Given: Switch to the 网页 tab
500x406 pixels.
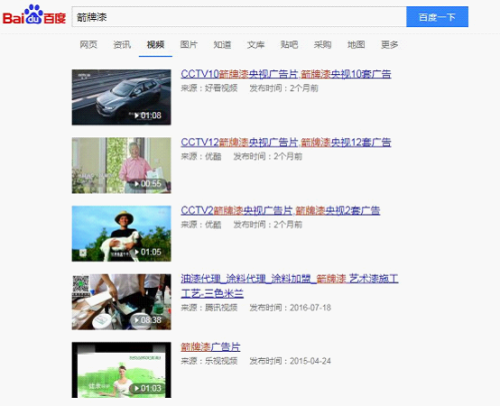Looking at the screenshot, I should 88,45.
